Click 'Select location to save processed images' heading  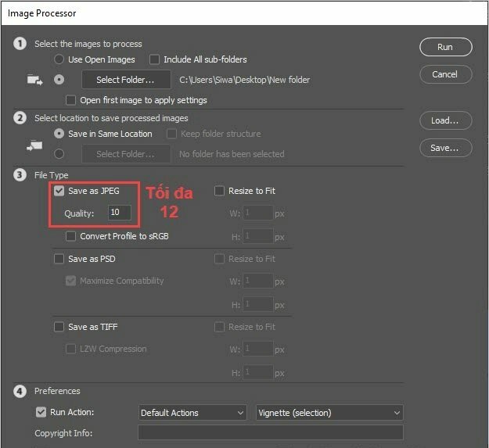point(111,118)
